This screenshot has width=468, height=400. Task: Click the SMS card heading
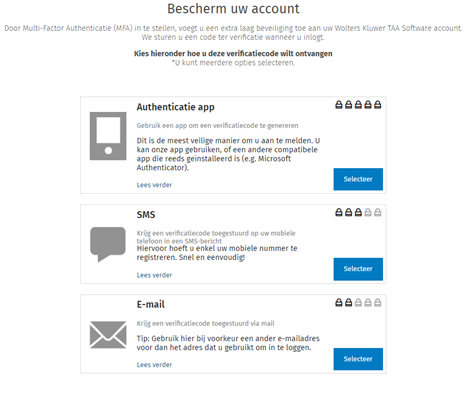coord(146,215)
